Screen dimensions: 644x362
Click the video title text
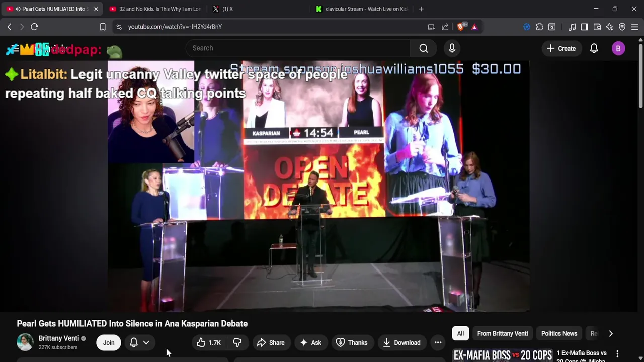tap(132, 324)
